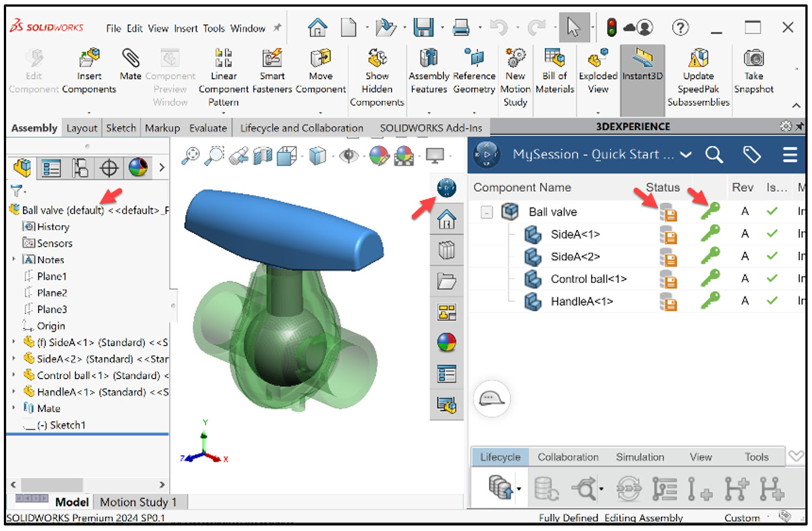Image resolution: width=812 pixels, height=531 pixels.
Task: Open the Tools menu
Action: [214, 28]
